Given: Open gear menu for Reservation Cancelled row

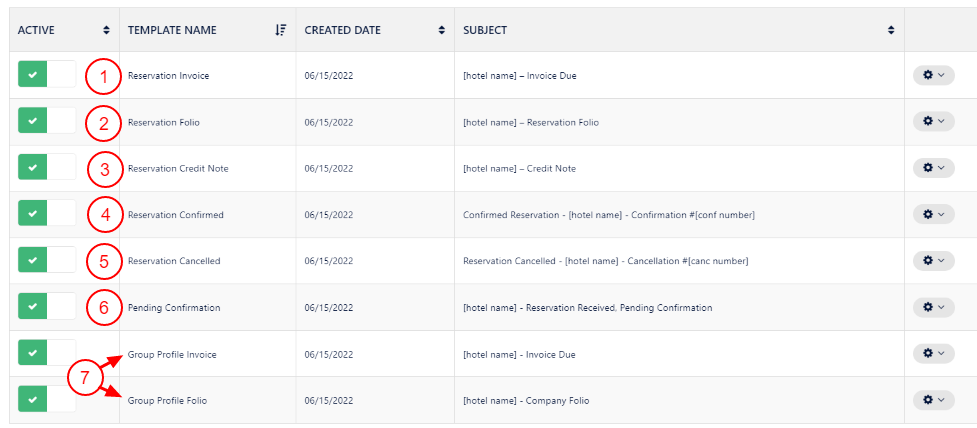Looking at the screenshot, I should (933, 260).
